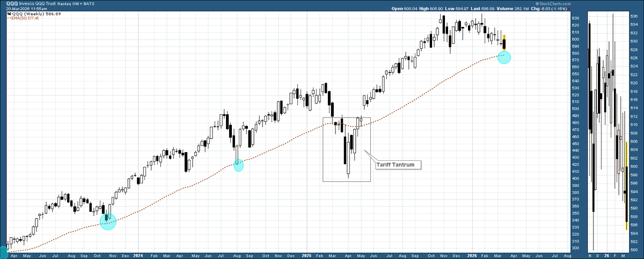
Task: Click the 400 price level on main axis
Action: 575,179
